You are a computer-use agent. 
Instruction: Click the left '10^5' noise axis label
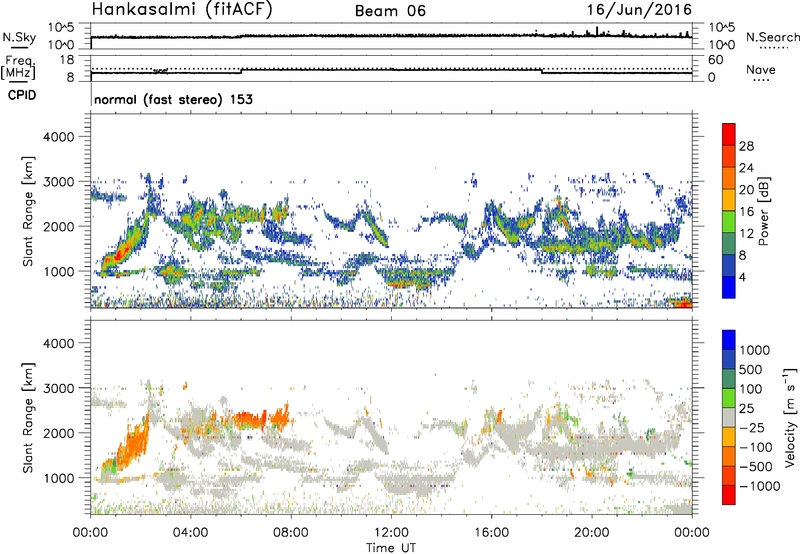61,27
